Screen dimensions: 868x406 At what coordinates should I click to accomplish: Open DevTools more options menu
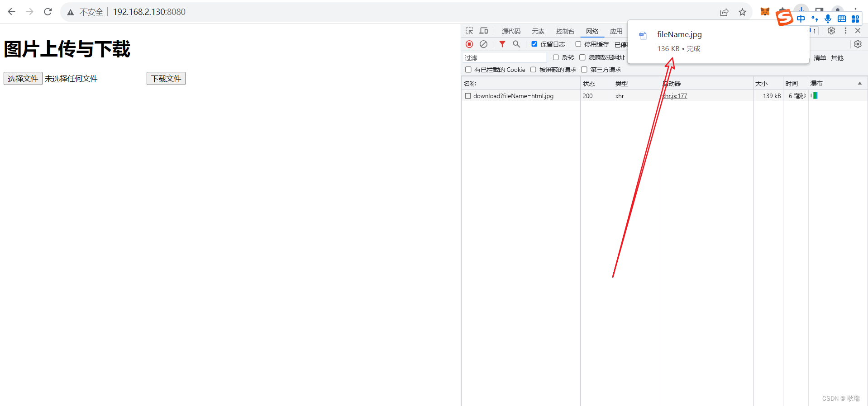tap(845, 31)
